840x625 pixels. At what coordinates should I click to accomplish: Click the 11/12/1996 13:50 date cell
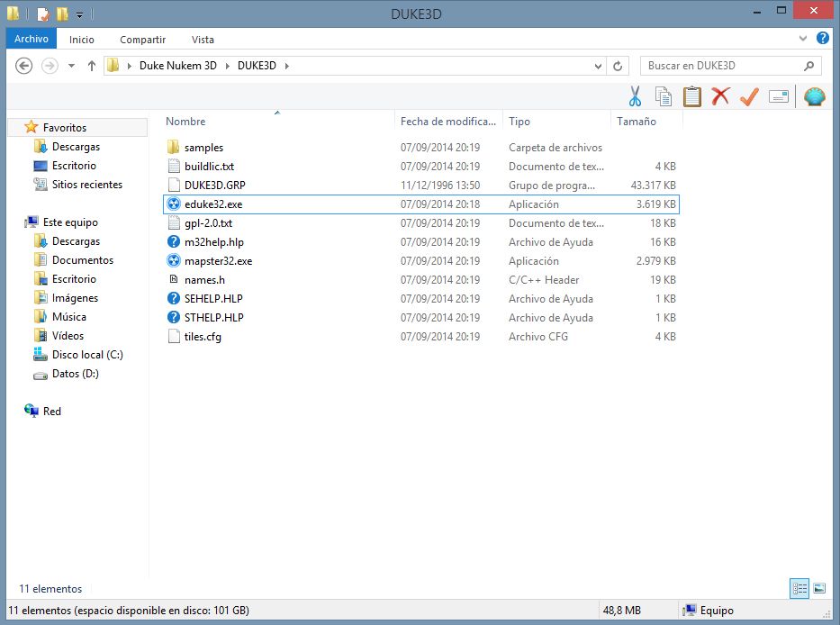point(440,186)
